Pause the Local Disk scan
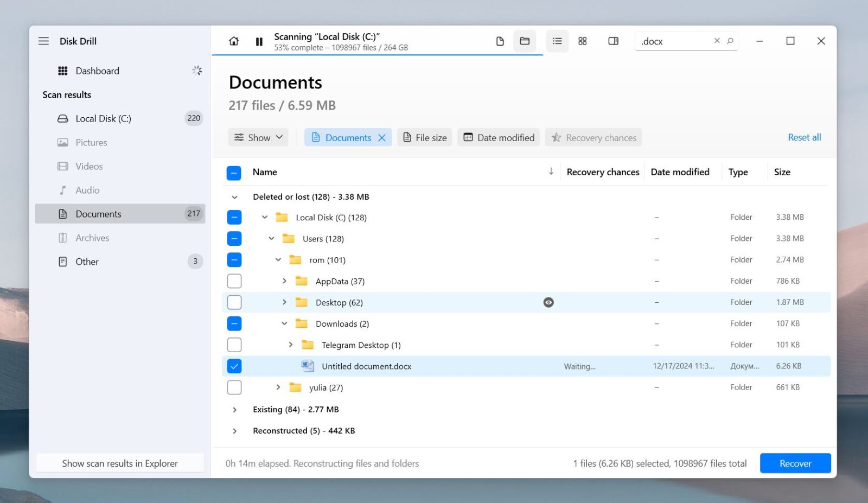 click(x=259, y=41)
